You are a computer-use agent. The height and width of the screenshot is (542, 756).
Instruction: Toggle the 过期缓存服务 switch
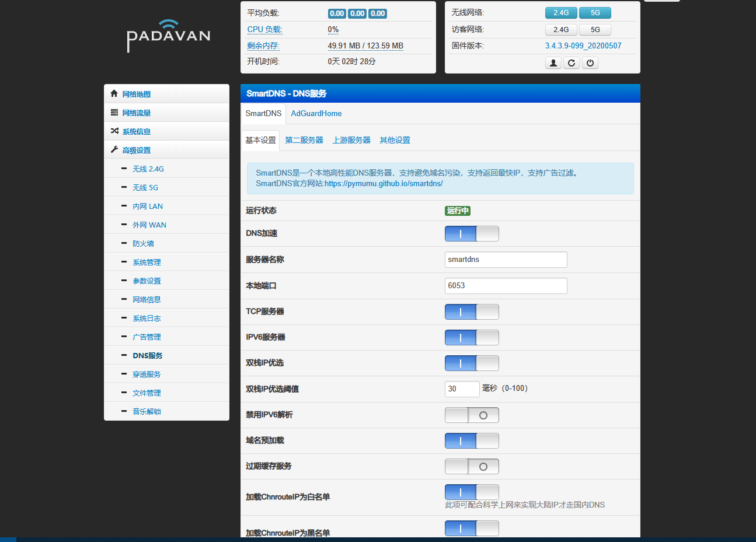click(x=472, y=466)
